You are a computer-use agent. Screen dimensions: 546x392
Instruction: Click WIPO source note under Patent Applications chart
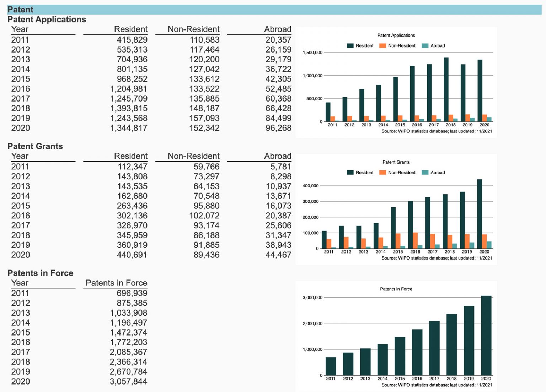[x=437, y=131]
